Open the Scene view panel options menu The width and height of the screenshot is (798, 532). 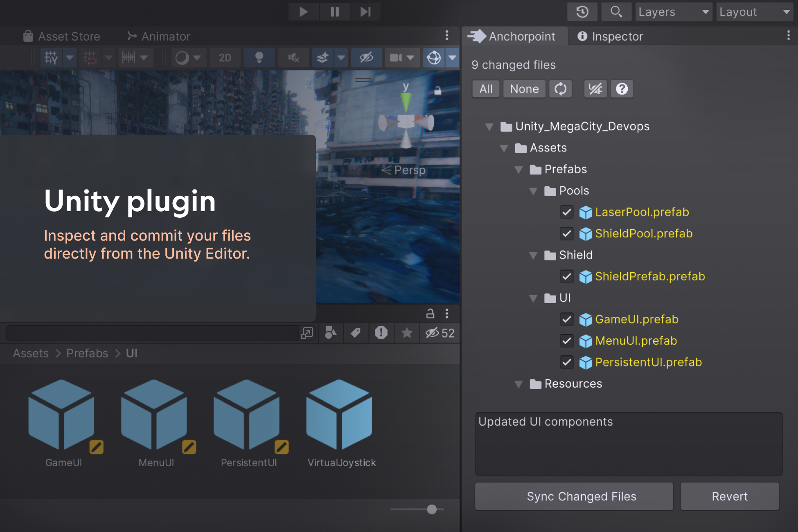point(447,36)
